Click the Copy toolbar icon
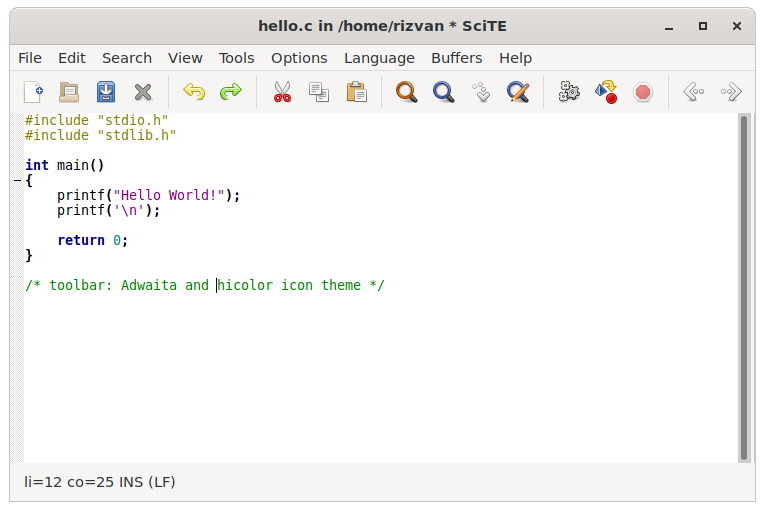 point(319,92)
